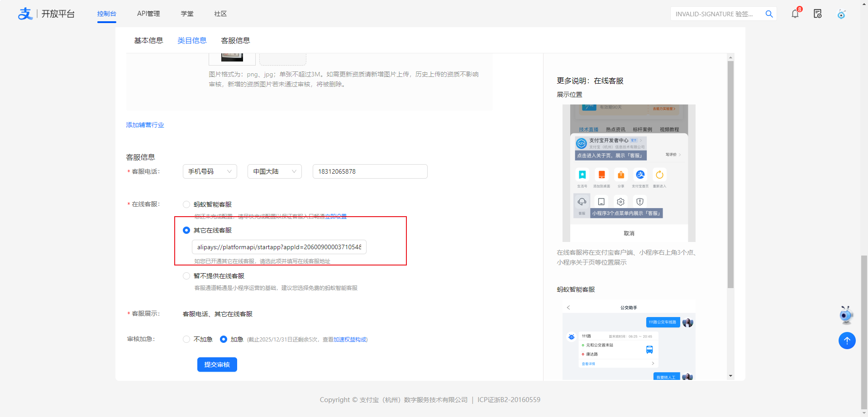868x417 pixels.
Task: Click the online service URL input field
Action: point(279,247)
